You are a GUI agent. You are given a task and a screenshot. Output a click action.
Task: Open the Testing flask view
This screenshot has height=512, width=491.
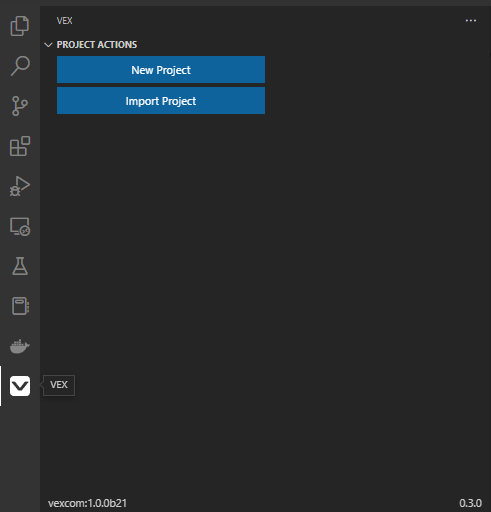click(20, 266)
